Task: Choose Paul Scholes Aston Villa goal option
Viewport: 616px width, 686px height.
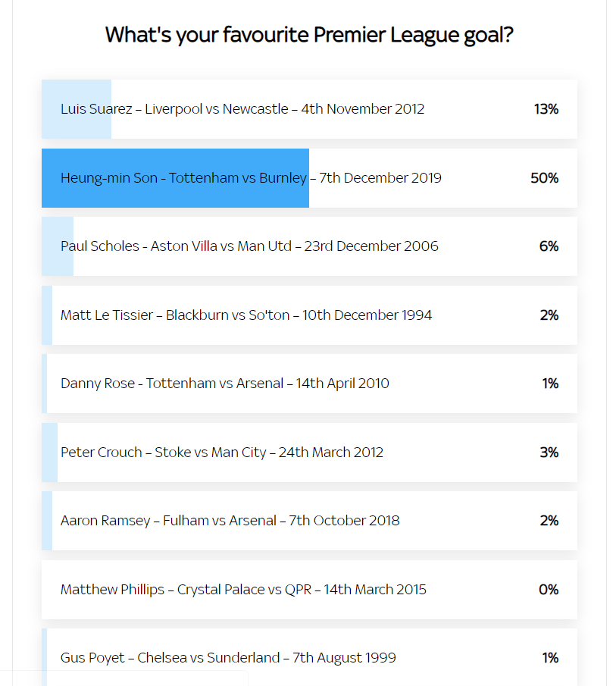Action: (x=309, y=246)
